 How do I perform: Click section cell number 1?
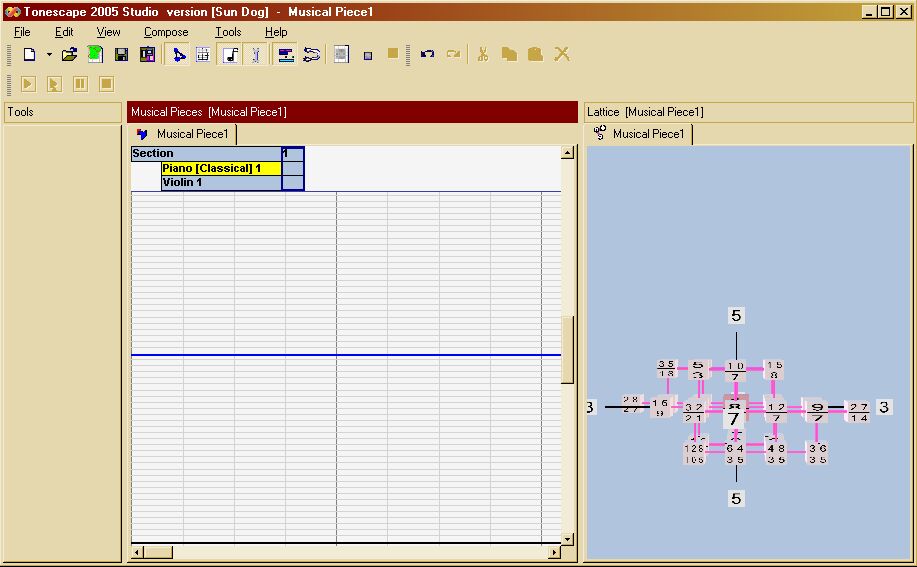click(x=293, y=153)
